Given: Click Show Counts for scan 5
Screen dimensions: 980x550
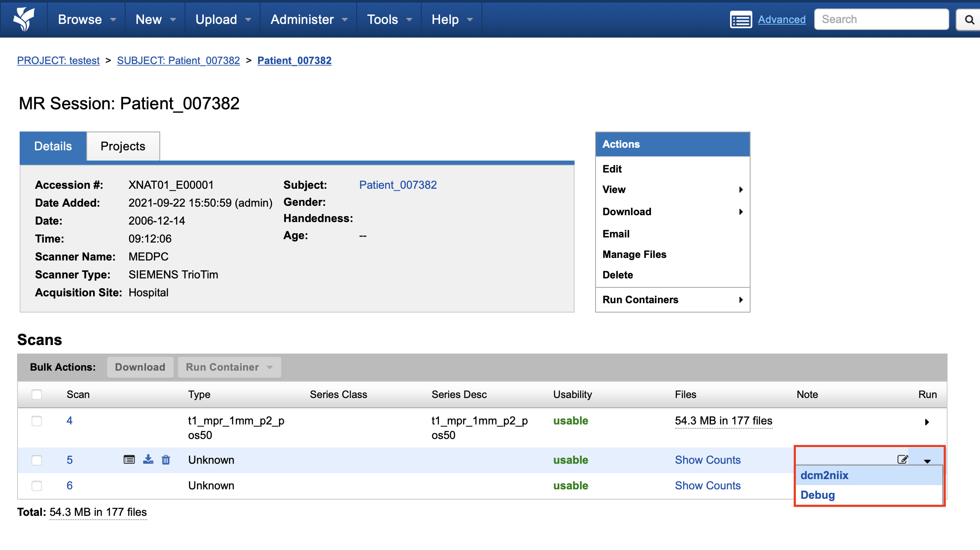Looking at the screenshot, I should click(x=707, y=460).
